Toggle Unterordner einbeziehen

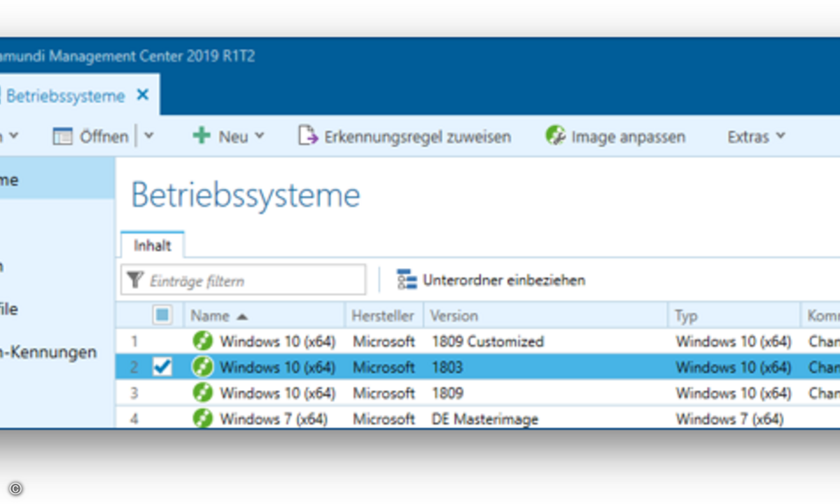[504, 281]
